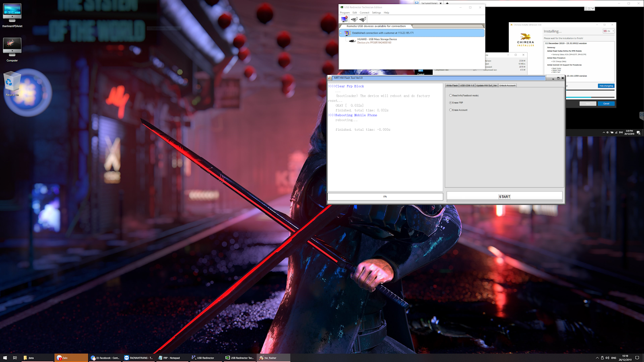Click '>>>>Clear Frp Block' log line
Image resolution: width=644 pixels, height=362 pixels.
[346, 86]
